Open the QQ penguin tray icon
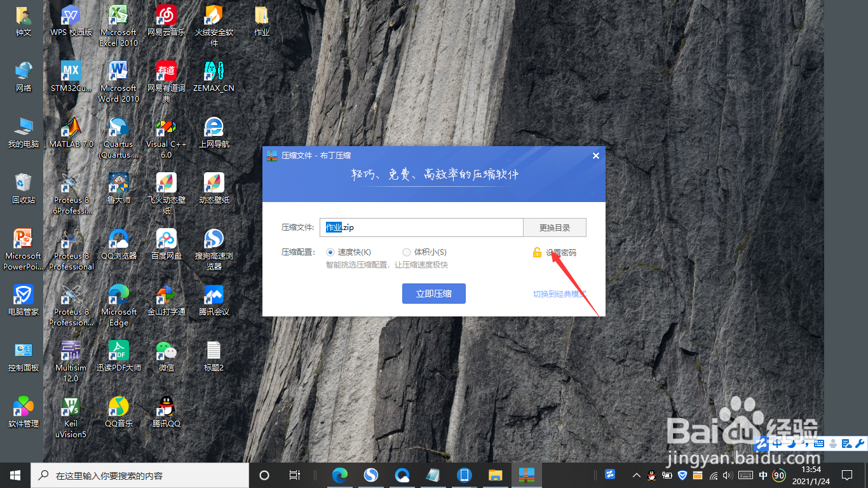This screenshot has width=868, height=488. [x=652, y=475]
